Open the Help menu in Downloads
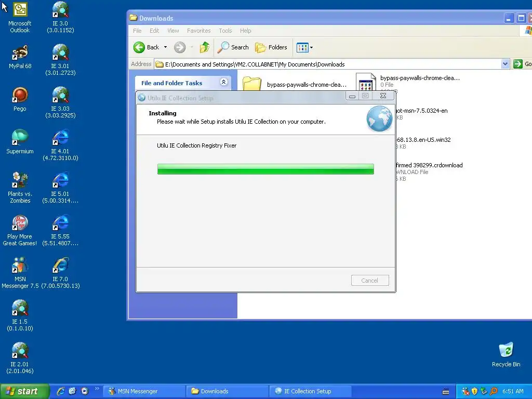 (245, 31)
